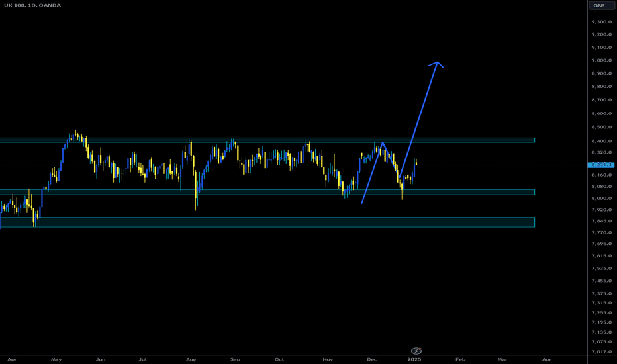
Task: Click the 9,100.0 price axis label
Action: pyautogui.click(x=601, y=48)
